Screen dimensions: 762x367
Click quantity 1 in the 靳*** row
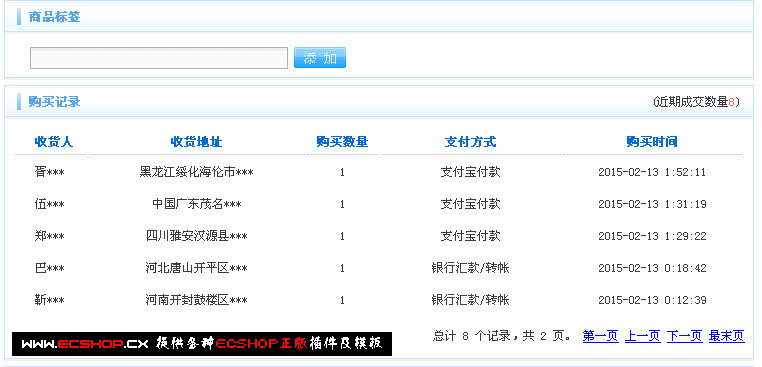point(342,300)
